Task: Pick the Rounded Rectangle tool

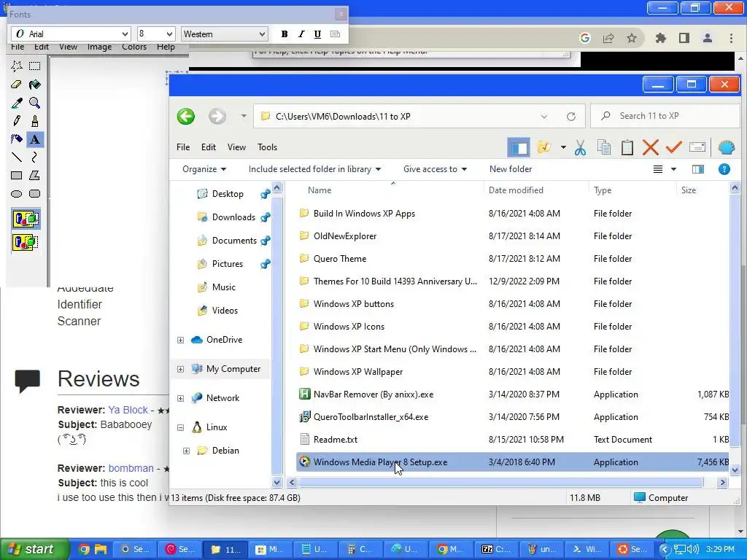Action: tap(35, 194)
